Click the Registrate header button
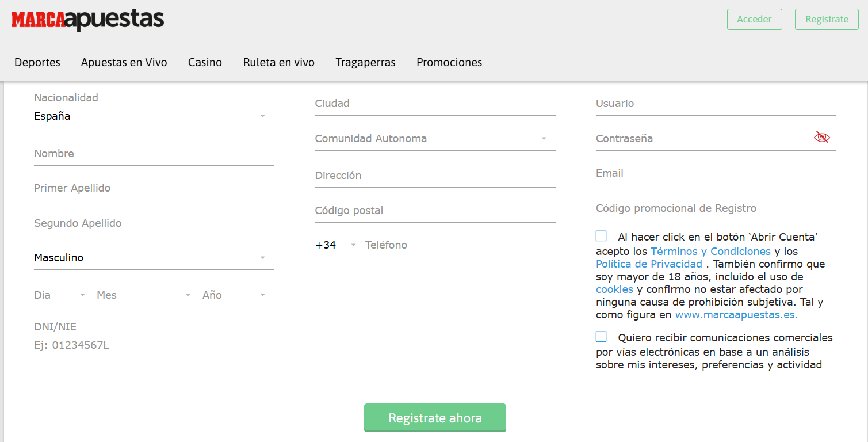This screenshot has height=442, width=868. point(827,19)
